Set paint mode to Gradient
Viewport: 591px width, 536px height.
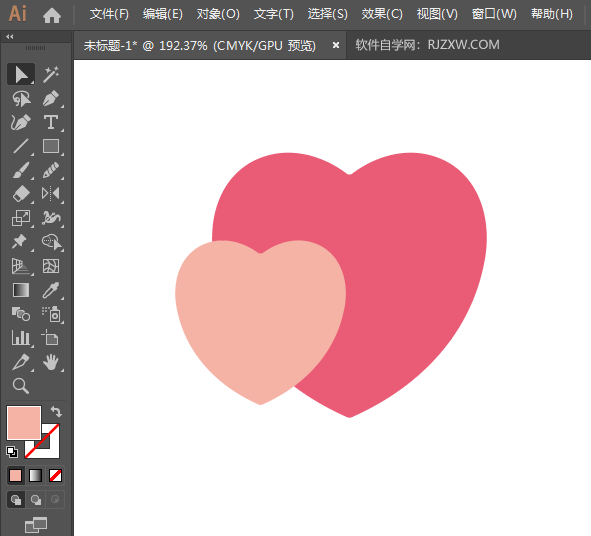[35, 475]
